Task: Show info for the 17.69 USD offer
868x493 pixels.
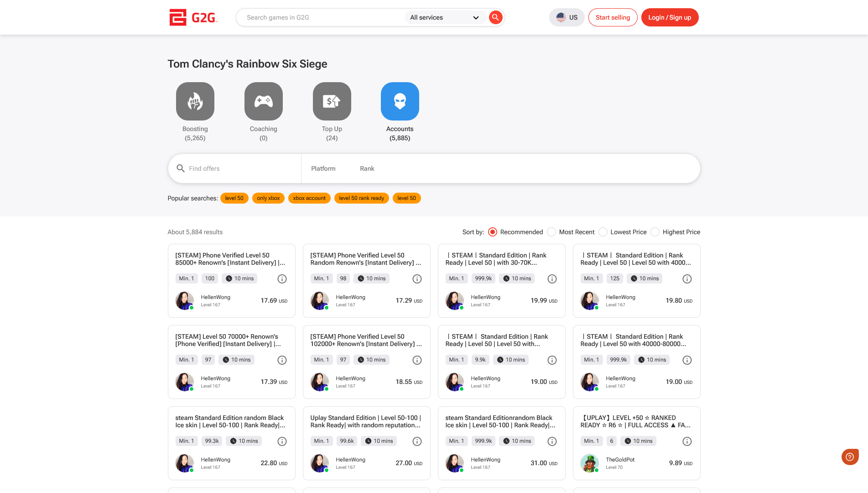Action: point(282,279)
